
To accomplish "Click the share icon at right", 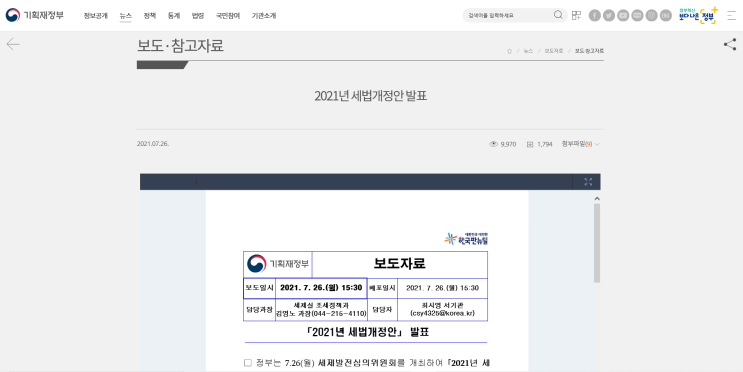I will [730, 45].
